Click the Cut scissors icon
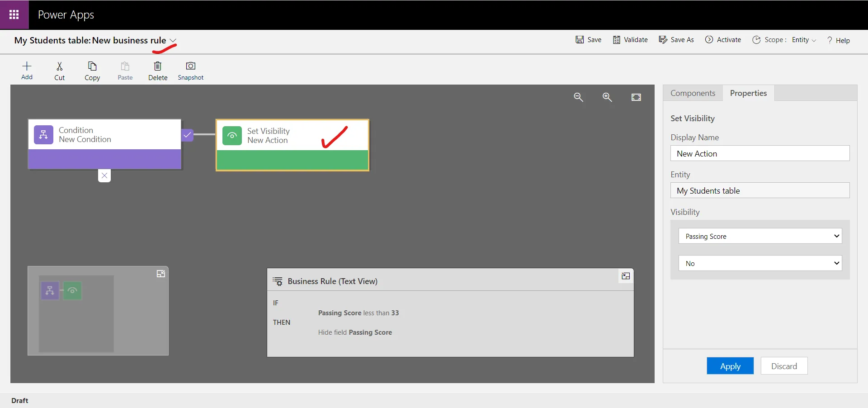The height and width of the screenshot is (408, 868). (59, 66)
